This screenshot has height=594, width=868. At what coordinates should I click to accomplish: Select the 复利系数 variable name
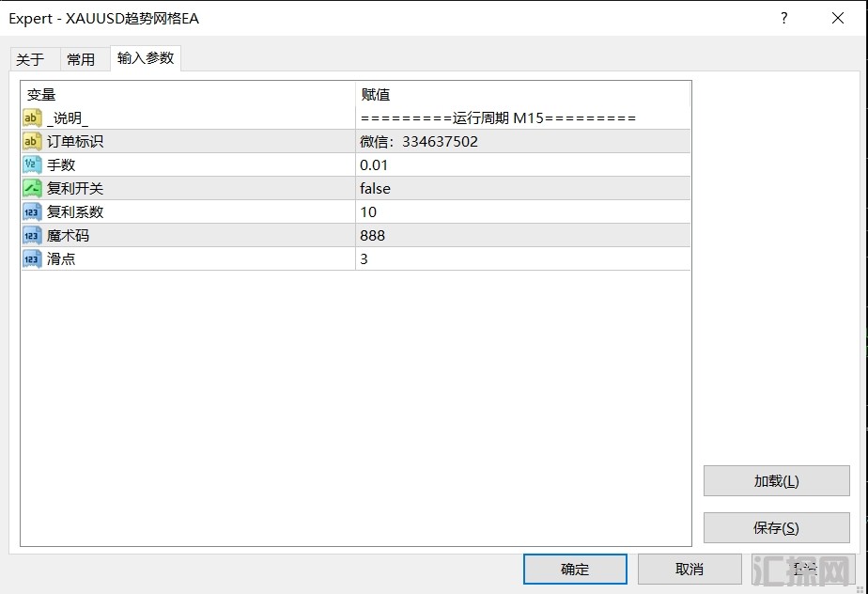point(75,211)
